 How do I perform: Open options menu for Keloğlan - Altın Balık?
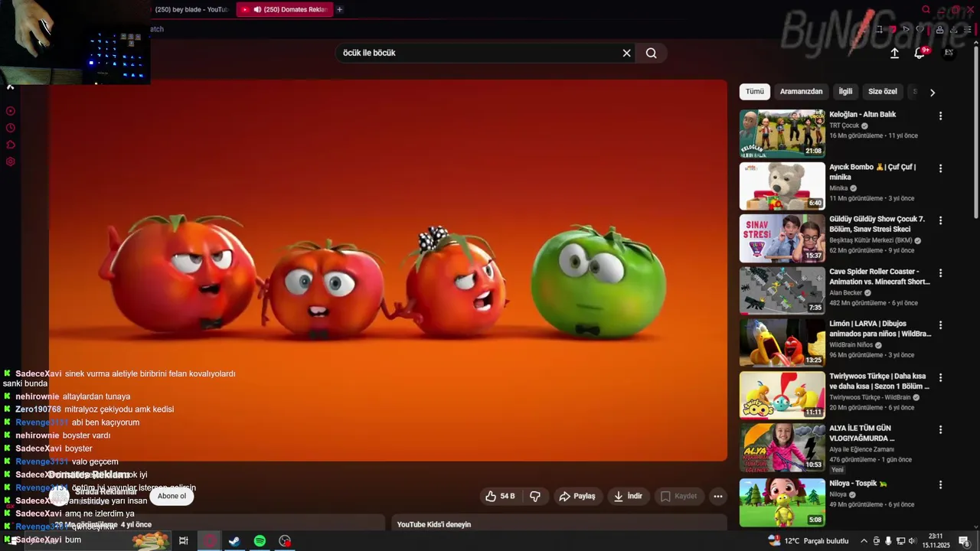pyautogui.click(x=940, y=116)
